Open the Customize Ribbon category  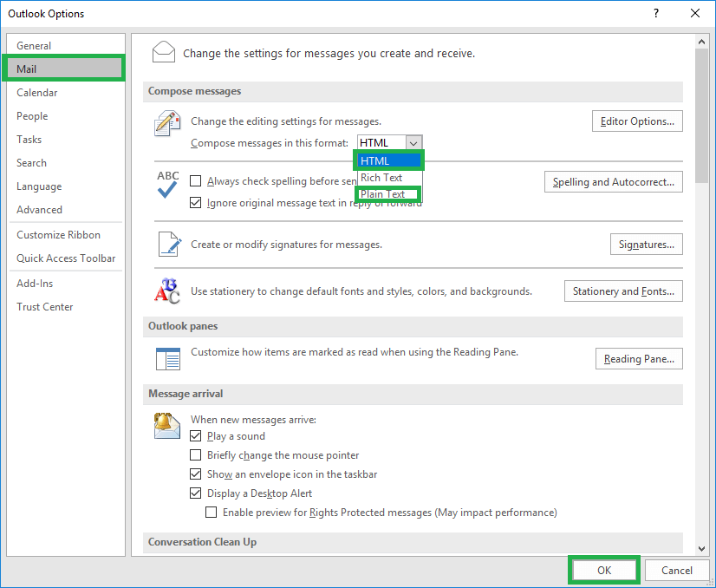click(x=66, y=235)
